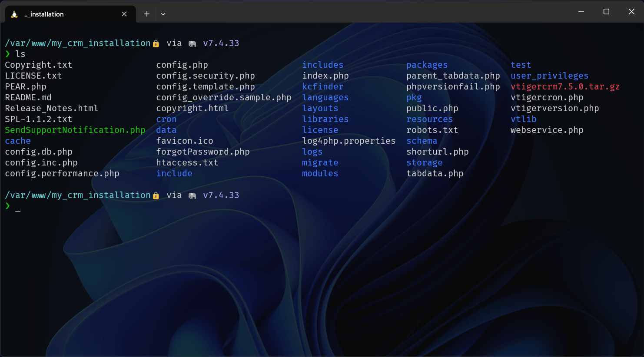The width and height of the screenshot is (644, 357).
Task: Click the PHP version v7.4.33 indicator
Action: 221,43
